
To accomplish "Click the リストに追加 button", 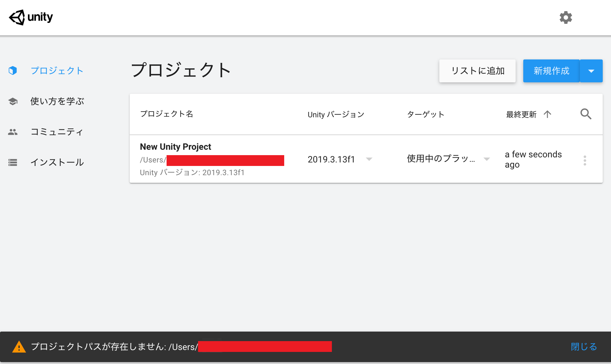I will tap(477, 71).
